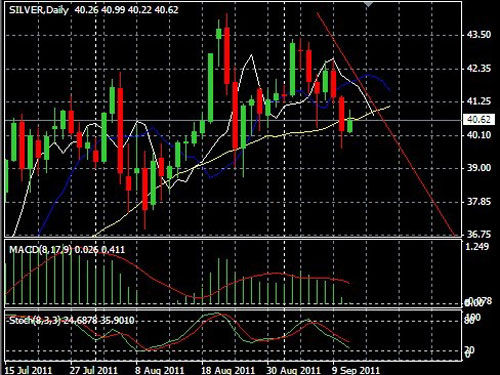
Task: Select the MACD(8,17,9) indicator label
Action: click(40, 249)
